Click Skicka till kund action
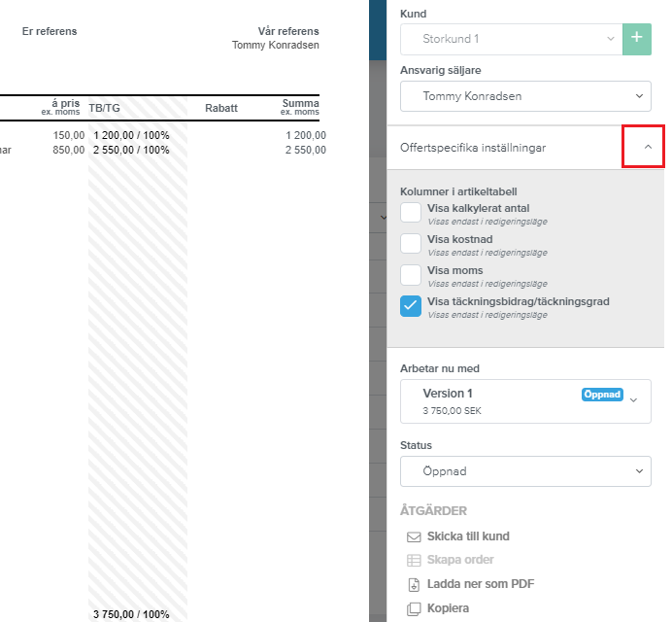 (468, 536)
